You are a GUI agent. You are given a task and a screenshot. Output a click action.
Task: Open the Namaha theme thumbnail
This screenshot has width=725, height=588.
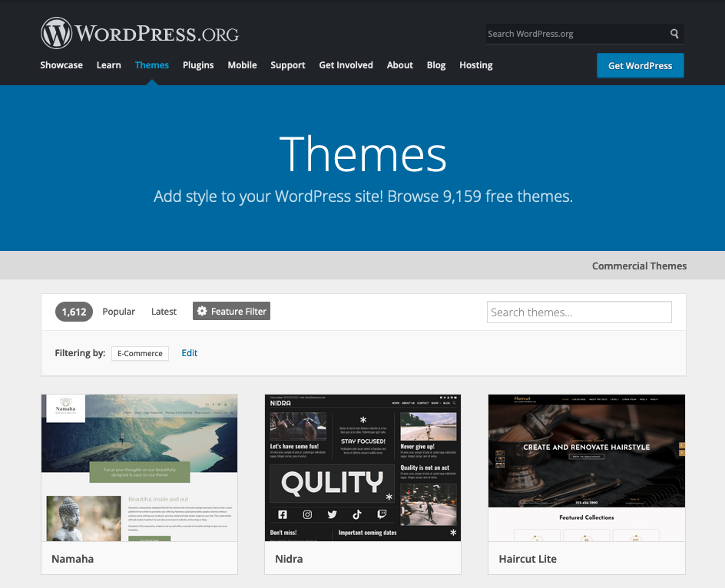139,467
